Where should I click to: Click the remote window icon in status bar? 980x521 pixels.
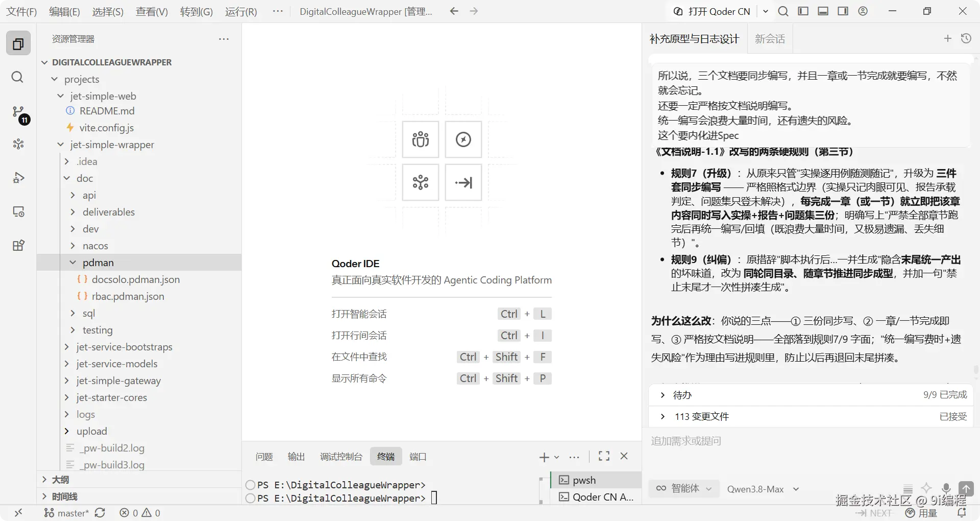pyautogui.click(x=18, y=513)
